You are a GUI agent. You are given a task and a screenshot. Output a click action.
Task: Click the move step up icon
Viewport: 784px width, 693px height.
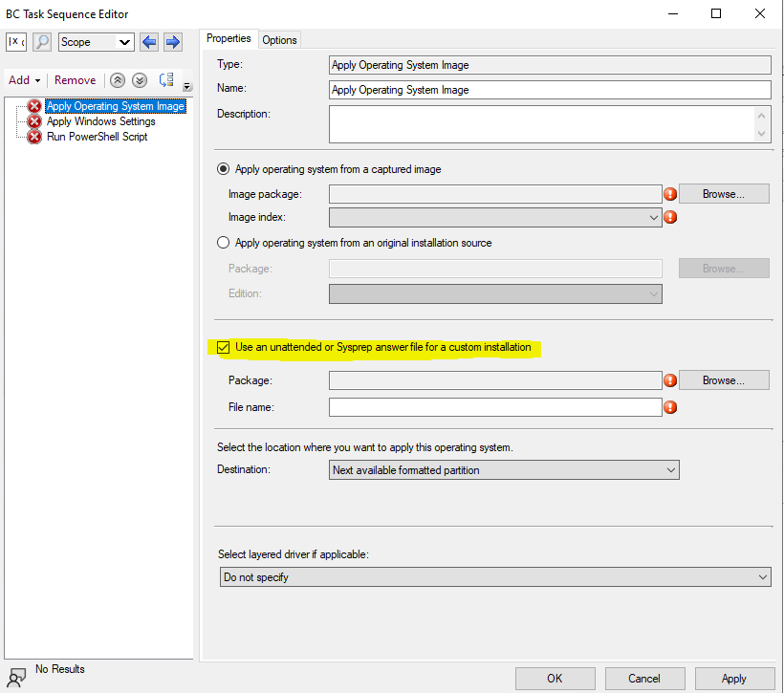(x=117, y=80)
